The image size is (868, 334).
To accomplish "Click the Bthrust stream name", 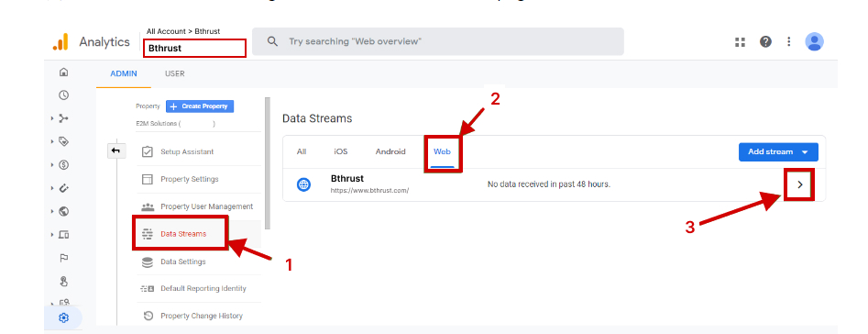I will coord(347,179).
